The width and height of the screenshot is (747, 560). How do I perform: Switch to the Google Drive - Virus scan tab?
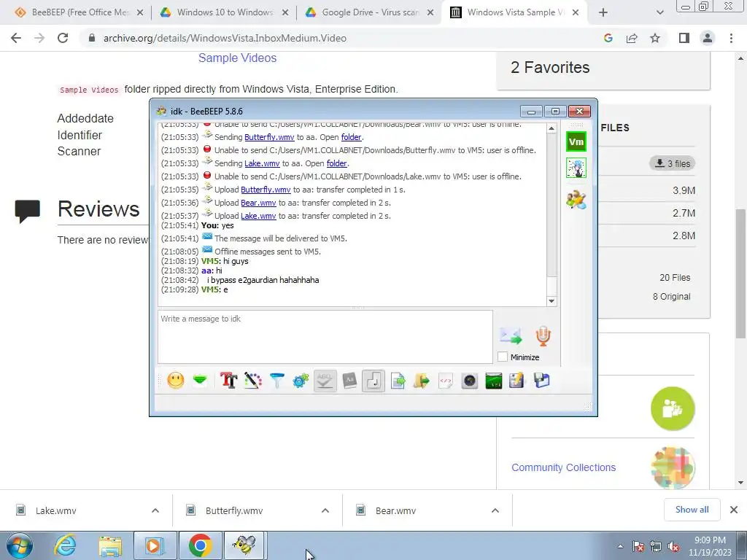[370, 12]
